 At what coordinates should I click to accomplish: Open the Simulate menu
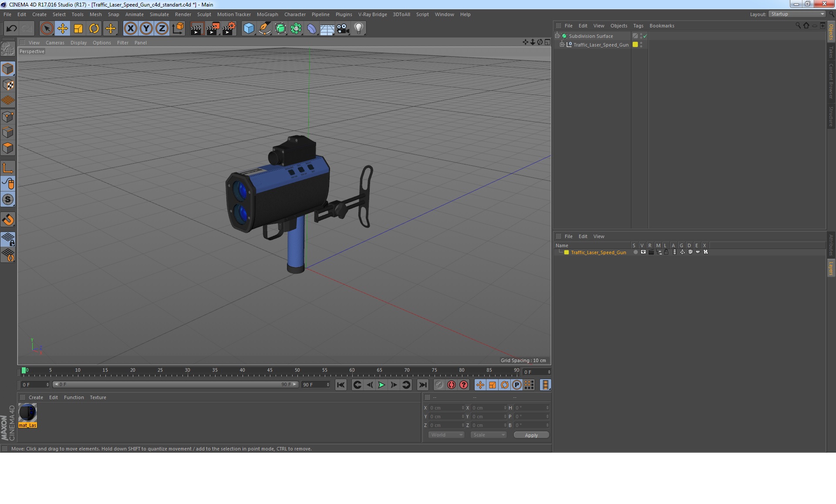coord(159,14)
